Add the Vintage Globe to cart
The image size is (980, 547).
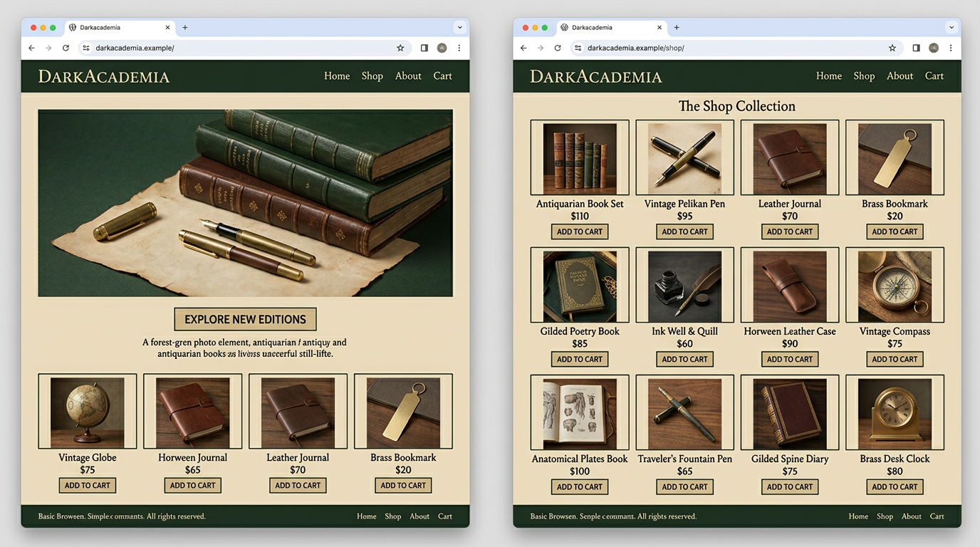point(87,486)
